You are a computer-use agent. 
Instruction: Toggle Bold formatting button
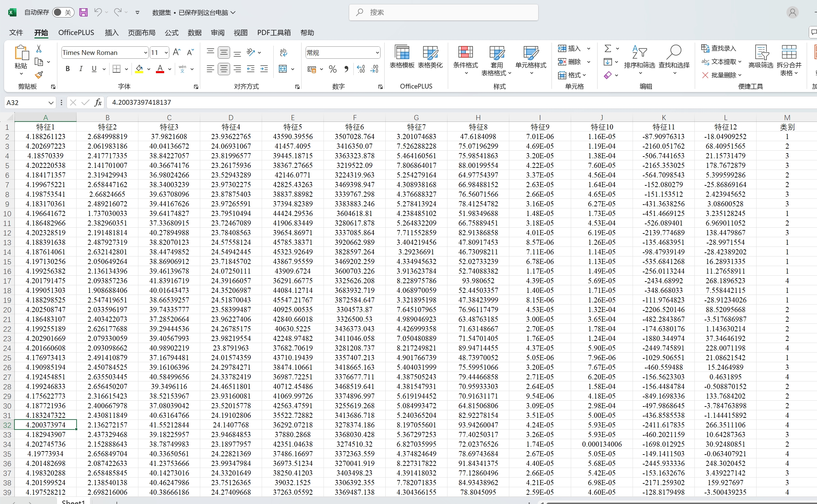[68, 69]
